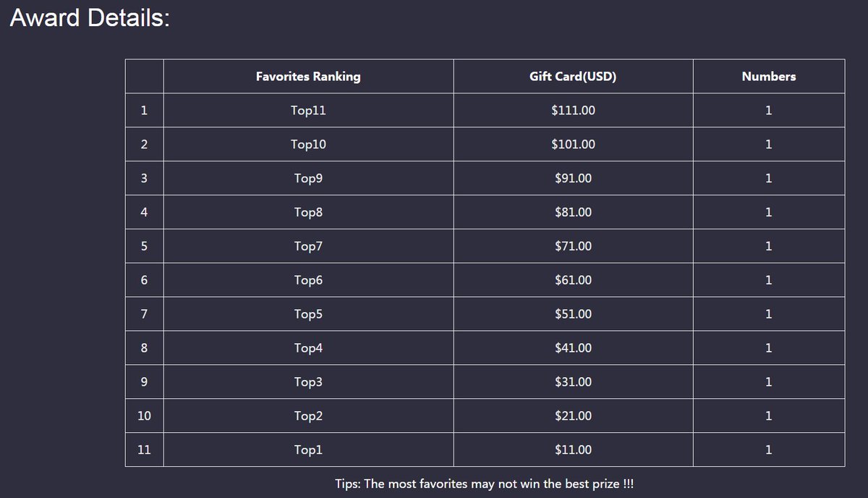Click the Top1 ranking cell
Screen dimensions: 868x498
click(308, 450)
